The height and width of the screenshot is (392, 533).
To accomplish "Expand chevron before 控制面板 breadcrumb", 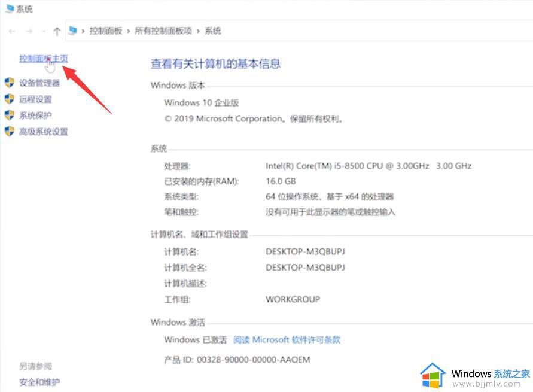I will [x=83, y=31].
